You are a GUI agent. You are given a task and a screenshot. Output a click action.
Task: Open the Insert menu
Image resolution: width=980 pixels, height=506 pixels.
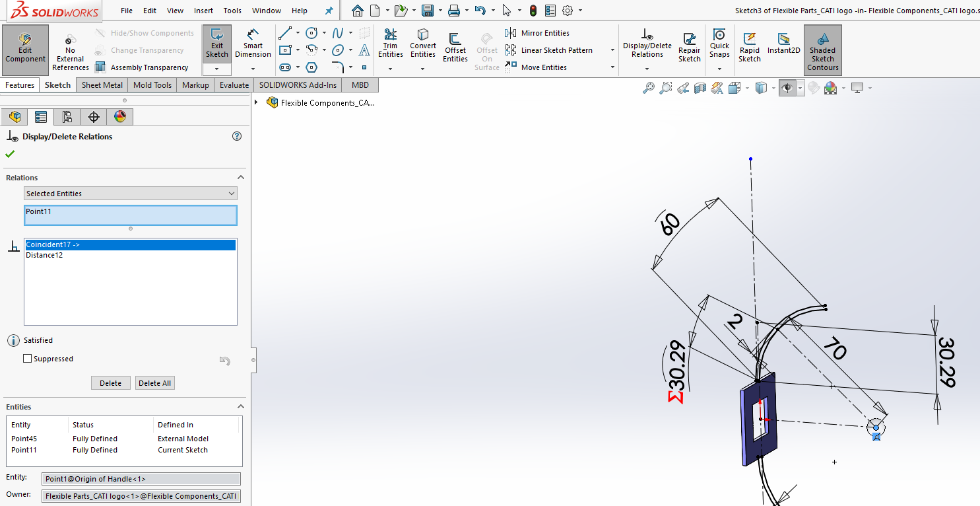[x=203, y=11]
